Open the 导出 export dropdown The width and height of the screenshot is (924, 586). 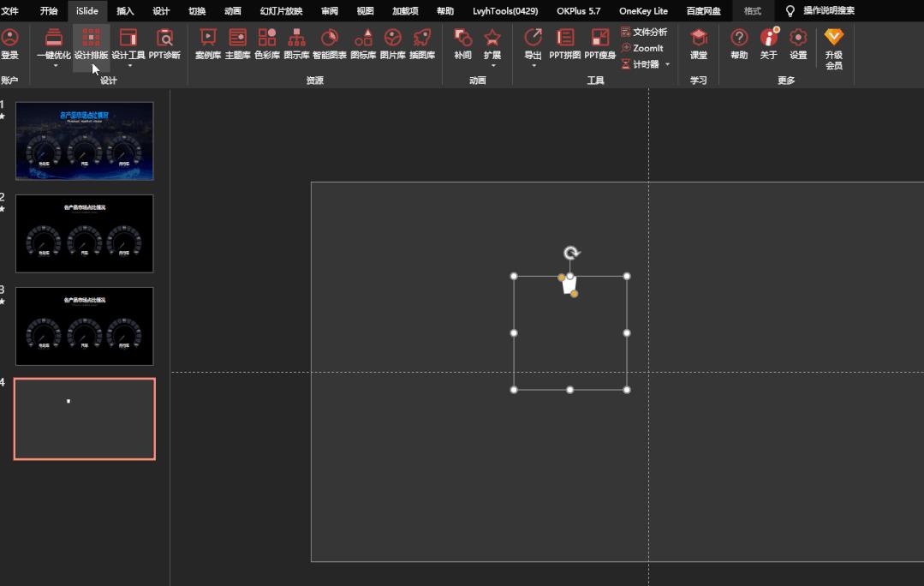(533, 66)
